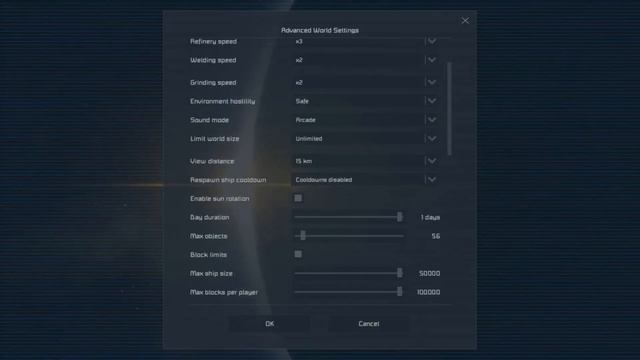This screenshot has width=640, height=360.
Task: Click the 'Advanced World Settings' title
Action: 320,30
